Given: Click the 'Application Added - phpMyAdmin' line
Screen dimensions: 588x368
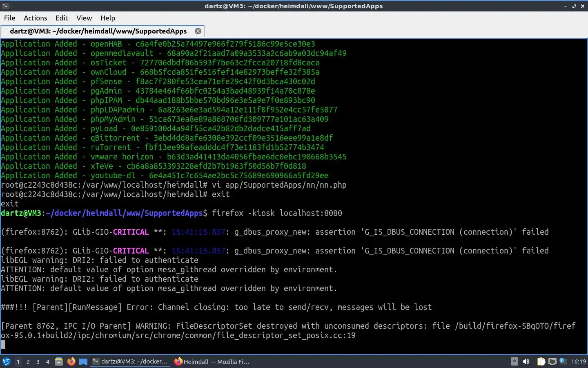Looking at the screenshot, I should [x=165, y=119].
